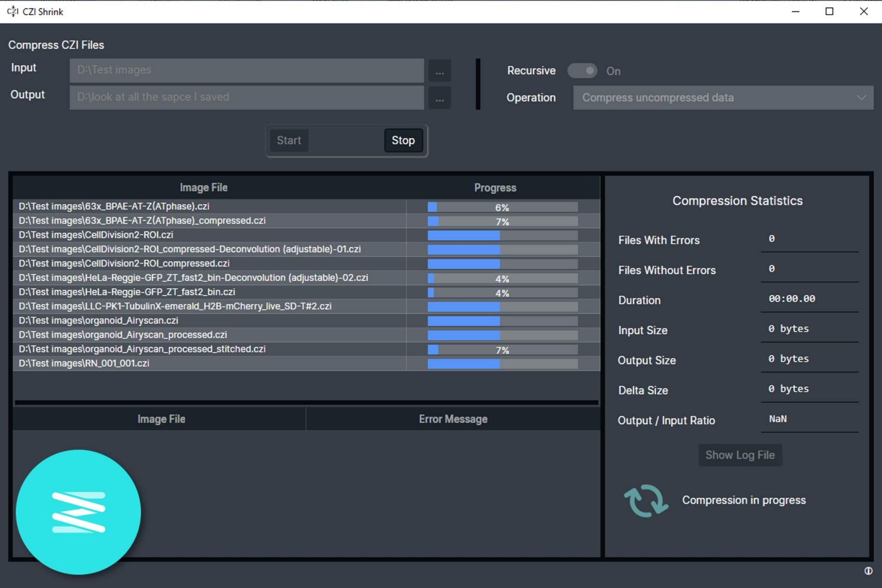This screenshot has width=882, height=588.
Task: Click the browse button for Output field
Action: coord(440,96)
